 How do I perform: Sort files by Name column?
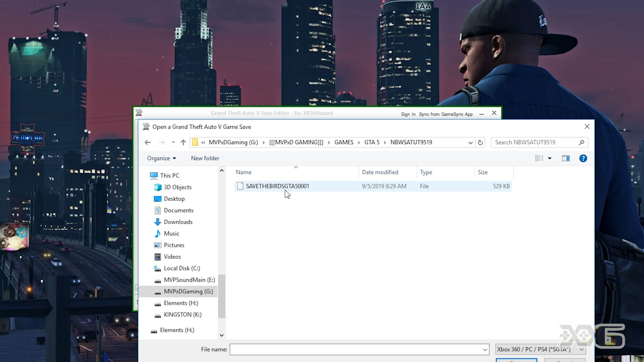point(296,172)
